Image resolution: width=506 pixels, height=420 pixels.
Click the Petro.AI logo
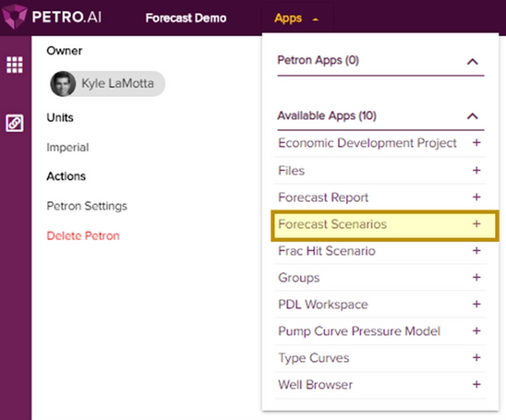point(52,17)
